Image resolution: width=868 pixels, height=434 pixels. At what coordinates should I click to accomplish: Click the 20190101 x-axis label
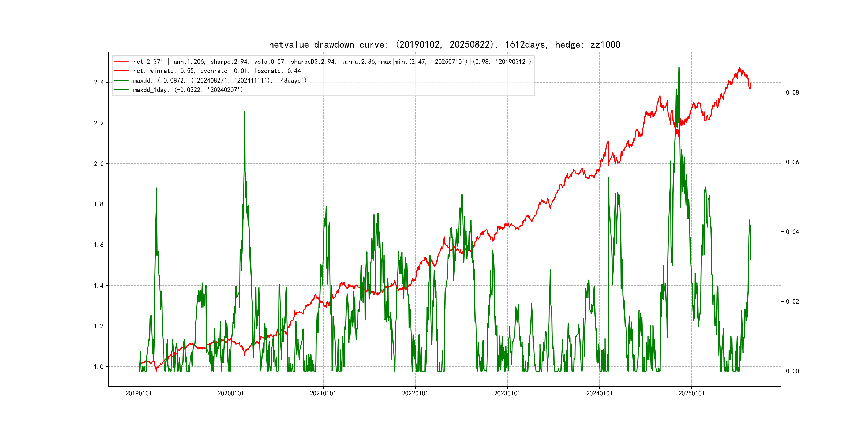click(x=139, y=393)
